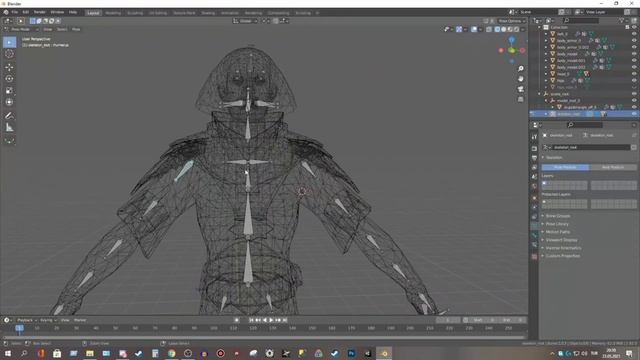The width and height of the screenshot is (640, 360).
Task: Switch to wireframe viewport shading
Action: pyautogui.click(x=497, y=29)
